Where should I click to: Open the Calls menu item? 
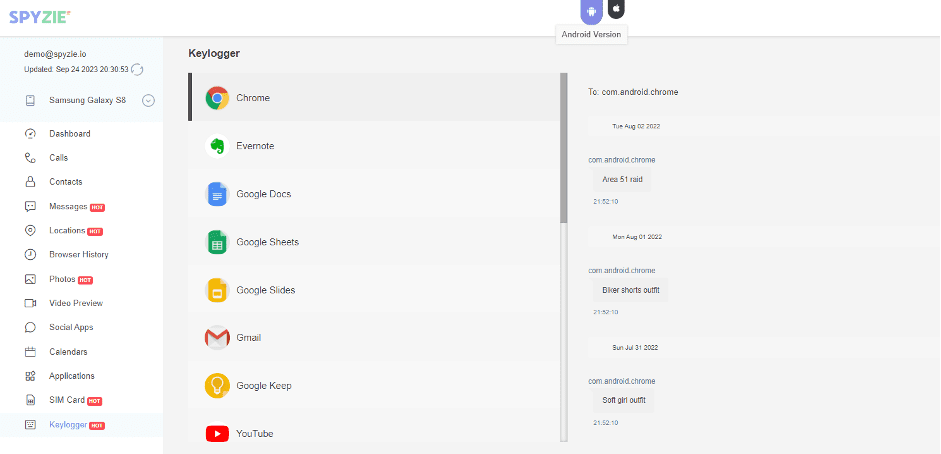coord(59,158)
